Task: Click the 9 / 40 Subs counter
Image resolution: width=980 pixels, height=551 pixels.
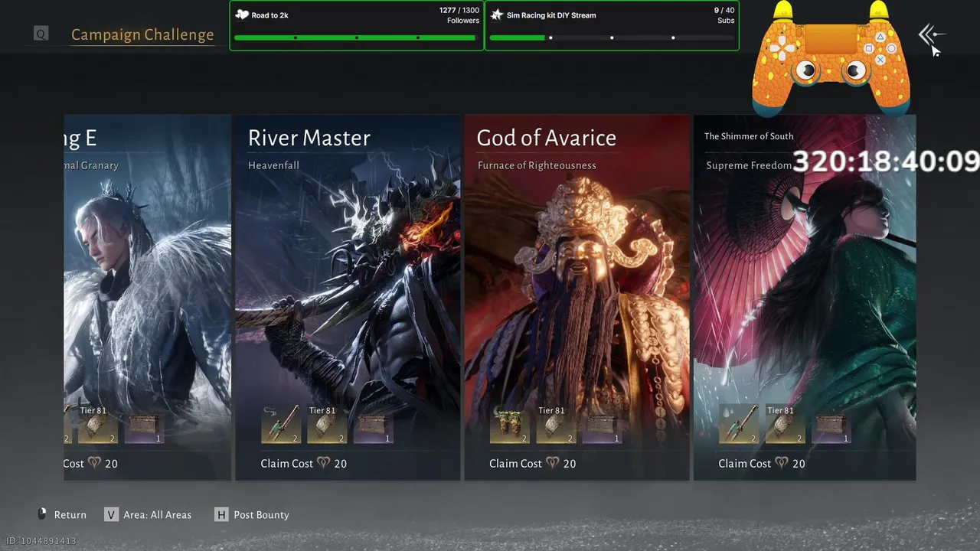Action: [724, 15]
